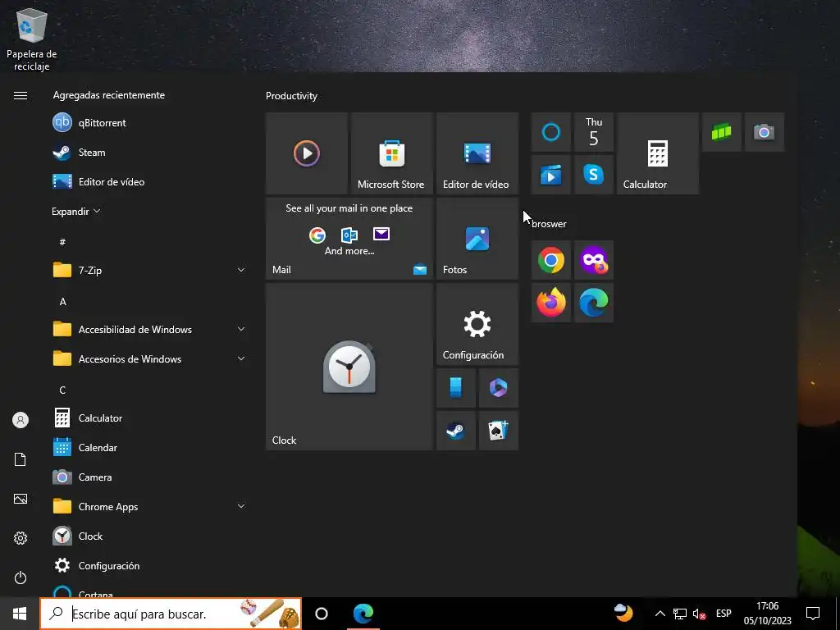
Task: Open the notification center
Action: coord(813,614)
